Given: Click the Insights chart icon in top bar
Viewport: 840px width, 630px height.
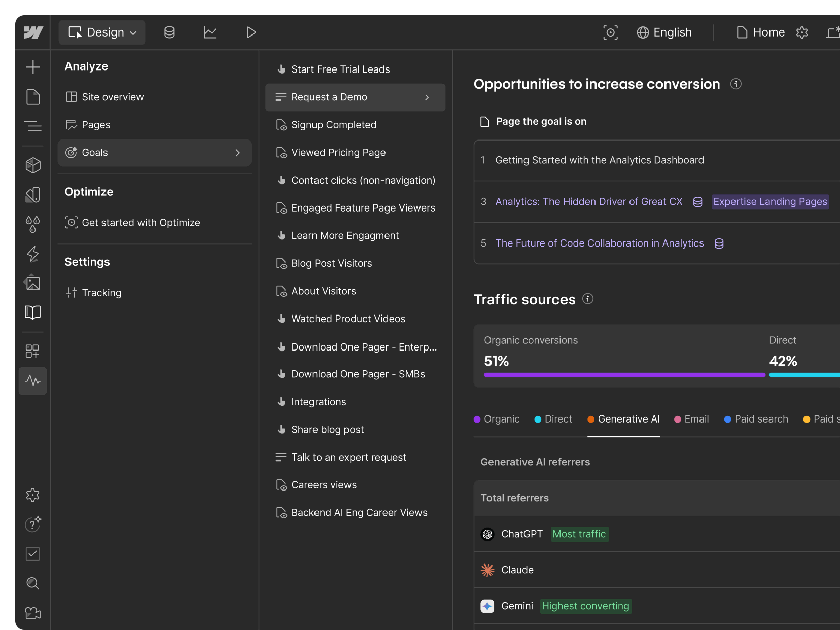Looking at the screenshot, I should pos(210,32).
